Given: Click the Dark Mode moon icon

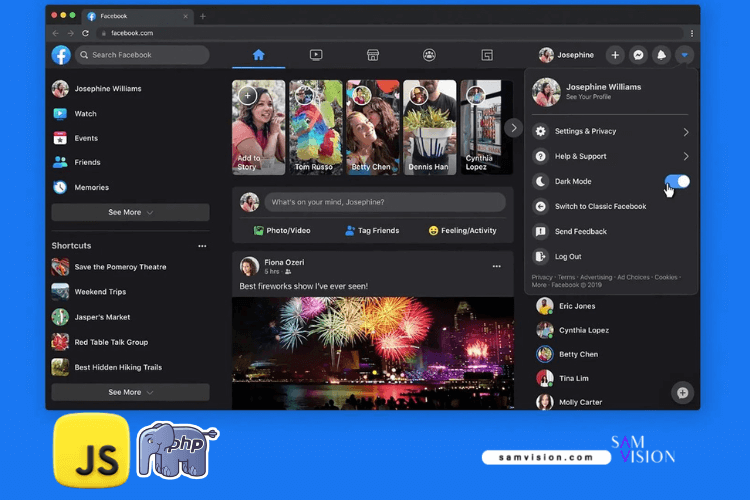Looking at the screenshot, I should (540, 181).
